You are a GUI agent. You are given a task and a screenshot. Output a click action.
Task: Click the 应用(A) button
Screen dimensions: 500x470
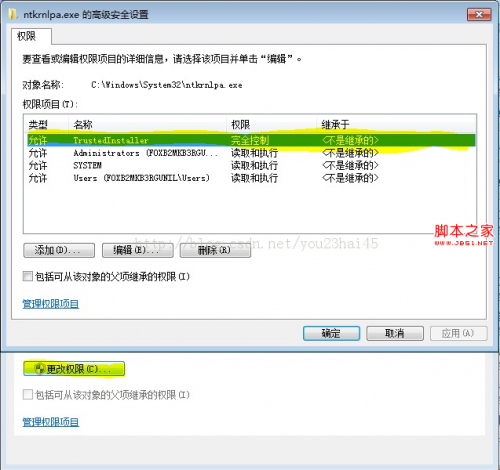pyautogui.click(x=459, y=333)
